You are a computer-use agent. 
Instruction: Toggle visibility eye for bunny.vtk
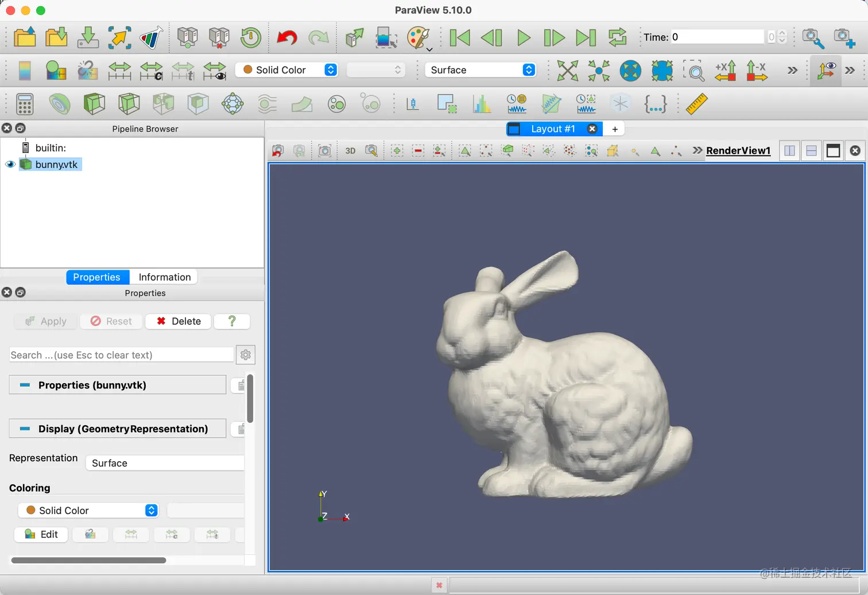coord(10,165)
